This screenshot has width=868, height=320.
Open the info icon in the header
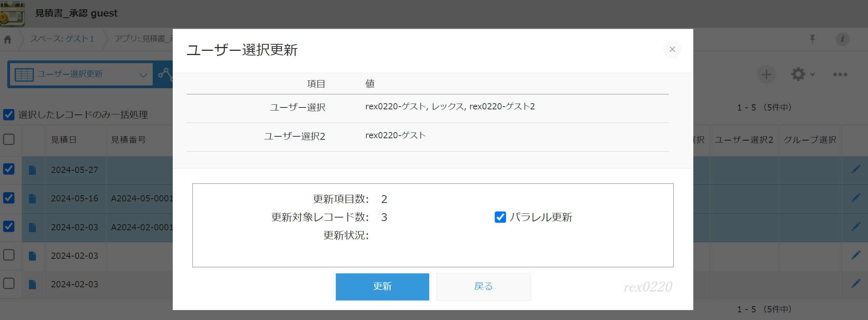click(x=843, y=39)
